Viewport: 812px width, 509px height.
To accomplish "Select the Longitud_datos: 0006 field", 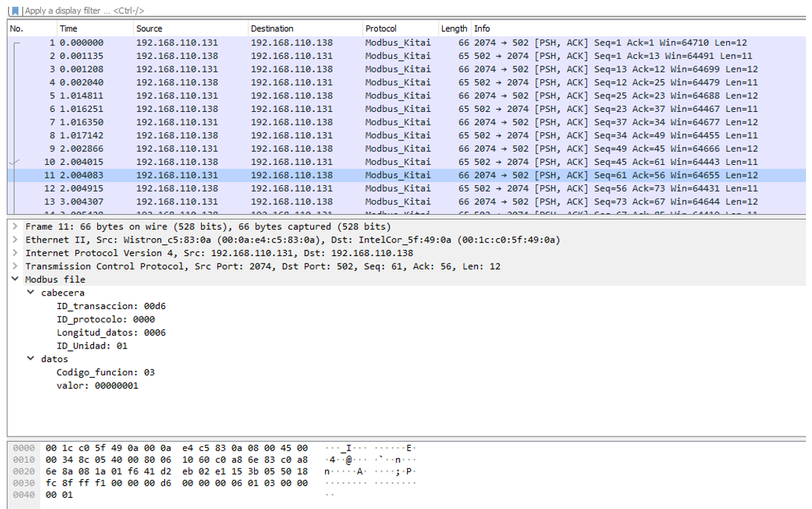I will [x=111, y=333].
